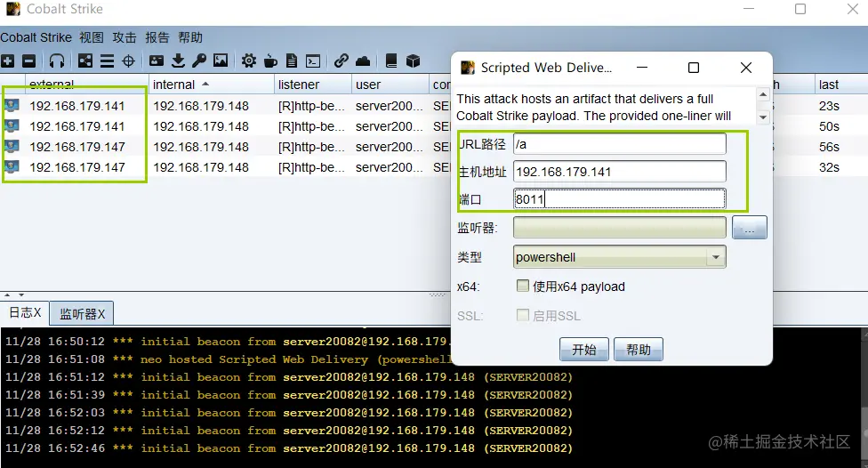The width and height of the screenshot is (868, 468).
Task: Click the external column header
Action: tap(85, 85)
